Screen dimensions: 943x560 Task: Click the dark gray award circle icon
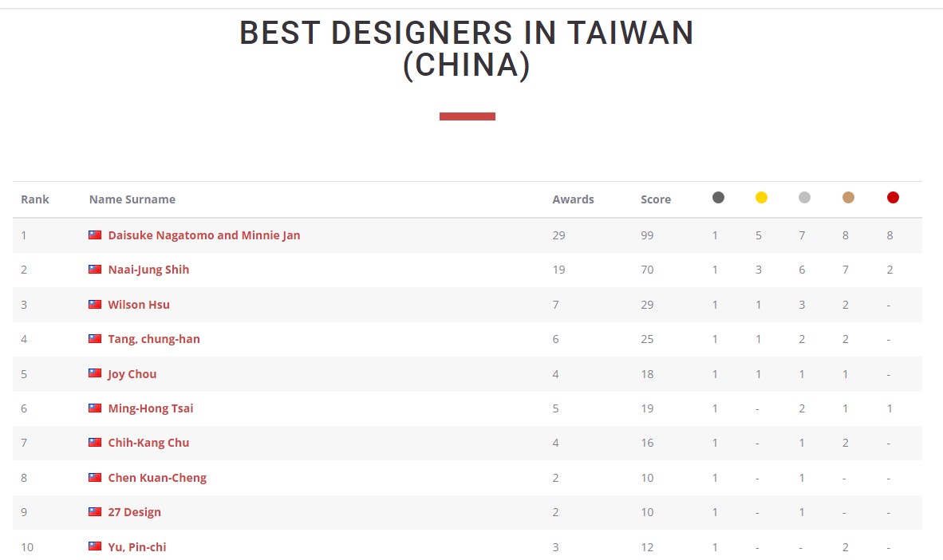[718, 198]
